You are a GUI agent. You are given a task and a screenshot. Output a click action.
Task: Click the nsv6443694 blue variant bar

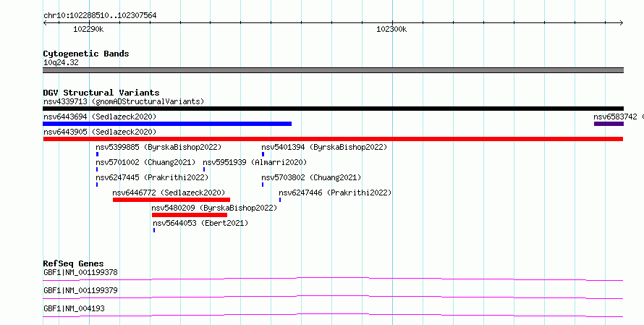pyautogui.click(x=167, y=124)
